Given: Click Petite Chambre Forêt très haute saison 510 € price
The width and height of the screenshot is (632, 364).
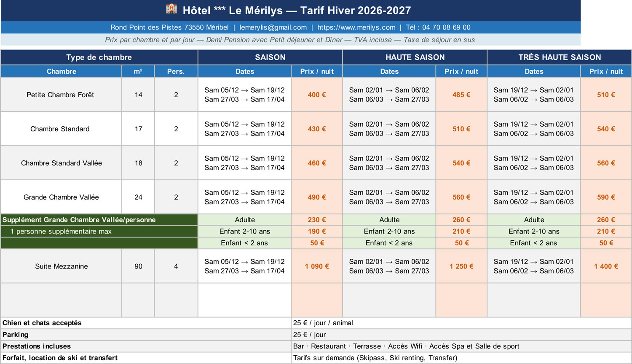Looking at the screenshot, I should pos(606,95).
